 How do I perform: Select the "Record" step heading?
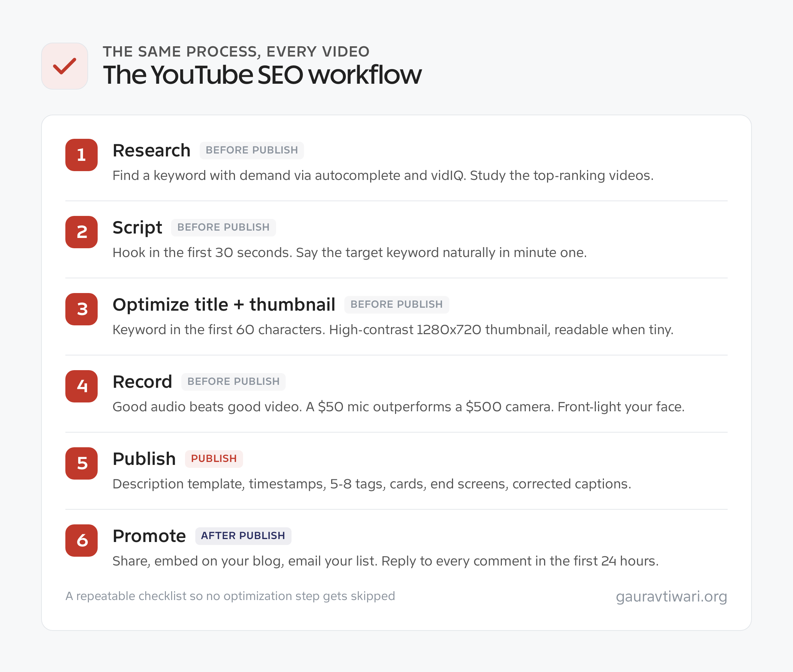coord(142,382)
